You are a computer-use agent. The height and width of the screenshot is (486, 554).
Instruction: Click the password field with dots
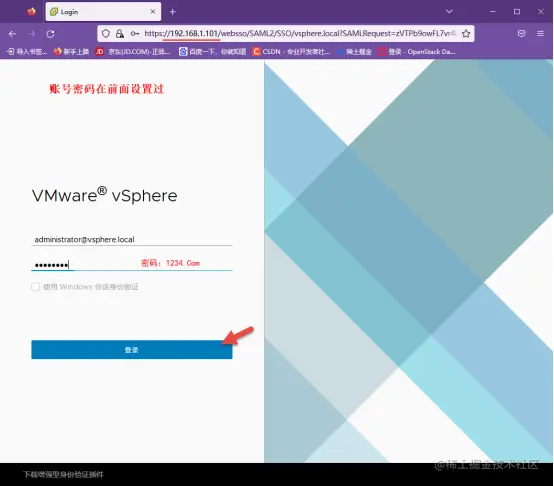click(x=132, y=265)
